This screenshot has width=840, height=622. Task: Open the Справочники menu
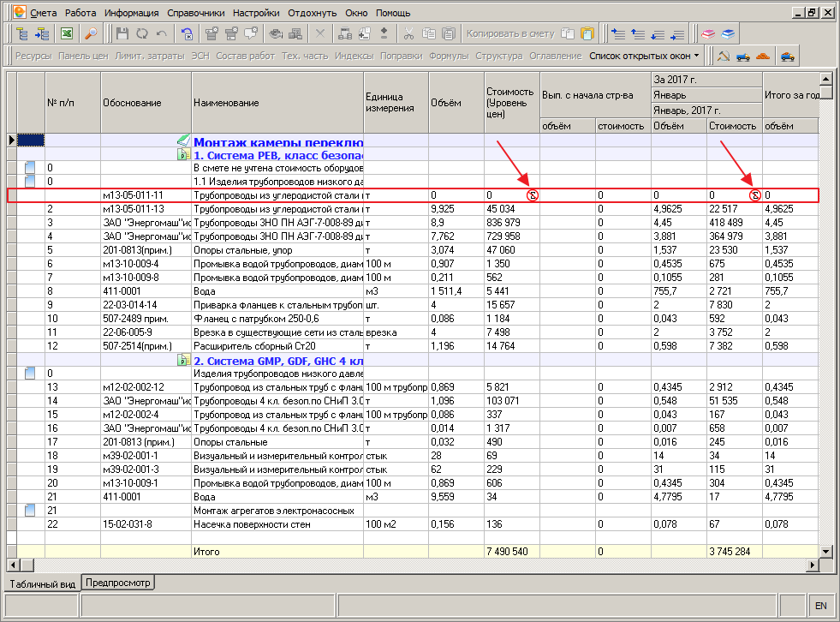click(x=196, y=13)
